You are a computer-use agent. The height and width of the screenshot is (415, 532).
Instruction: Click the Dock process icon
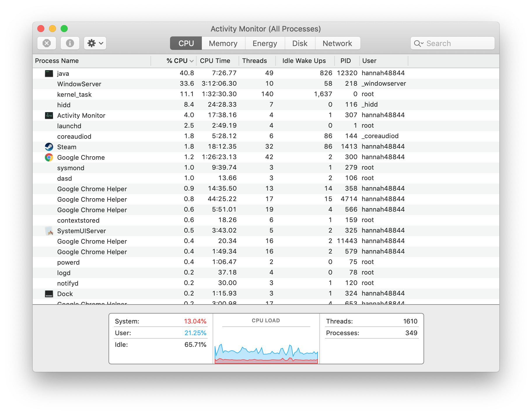(49, 294)
